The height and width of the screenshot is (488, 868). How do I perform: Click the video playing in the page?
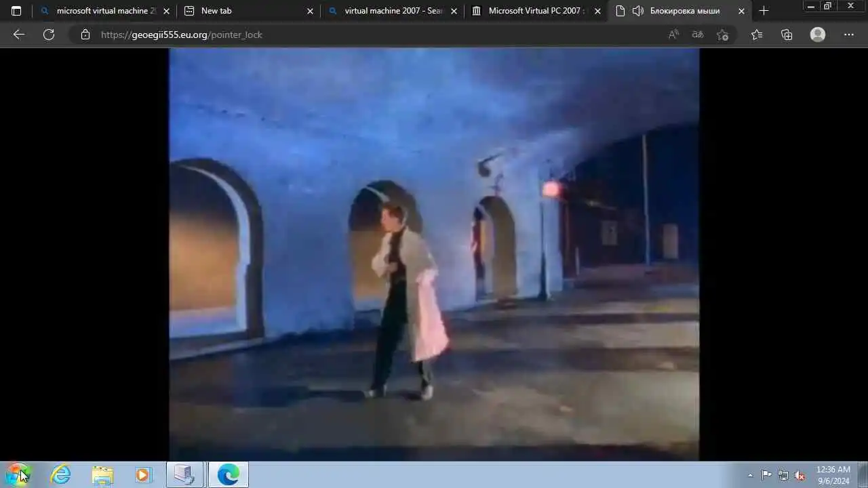pos(434,254)
